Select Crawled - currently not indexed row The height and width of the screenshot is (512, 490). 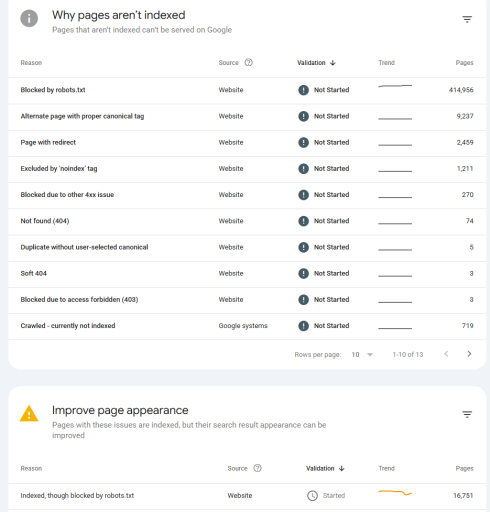(247, 326)
